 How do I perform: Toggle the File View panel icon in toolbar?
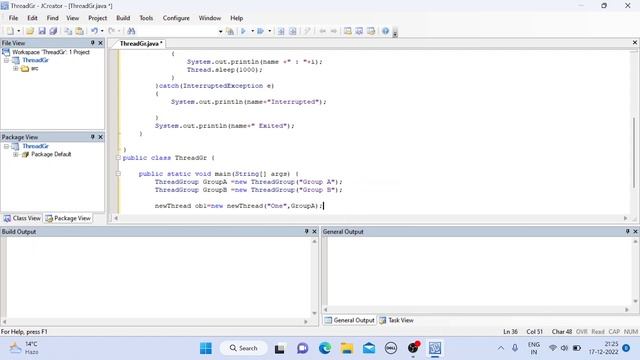[x=347, y=31]
